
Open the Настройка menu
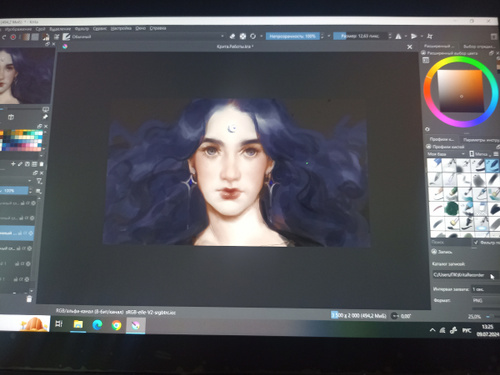(121, 29)
